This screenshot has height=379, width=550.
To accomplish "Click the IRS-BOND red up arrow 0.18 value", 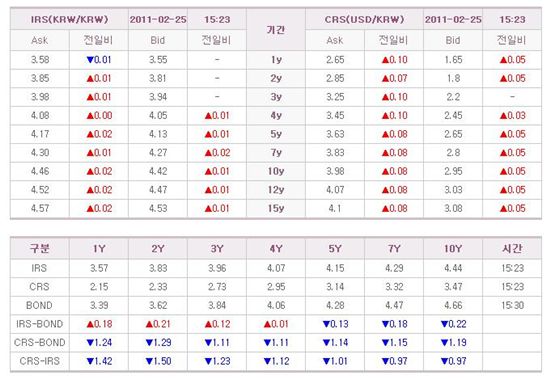I will pyautogui.click(x=99, y=324).
